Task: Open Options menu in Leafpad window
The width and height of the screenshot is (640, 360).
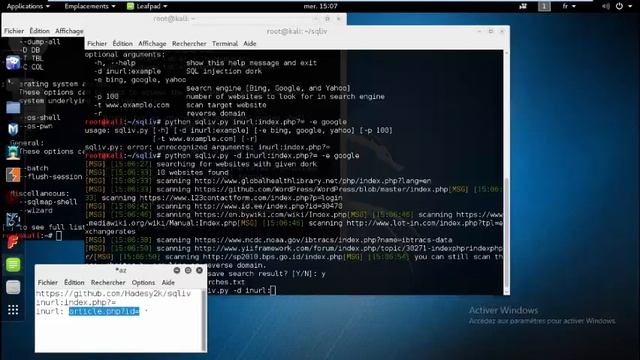Action: tap(143, 282)
